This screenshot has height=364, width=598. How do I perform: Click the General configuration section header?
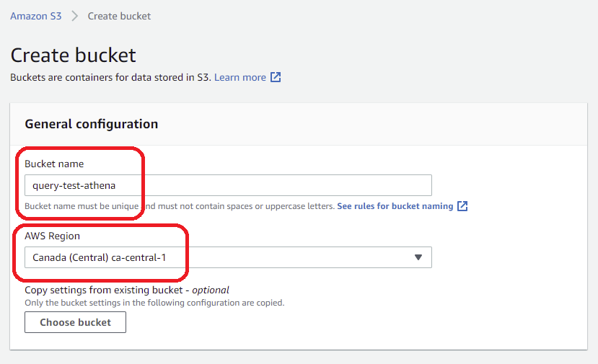91,124
